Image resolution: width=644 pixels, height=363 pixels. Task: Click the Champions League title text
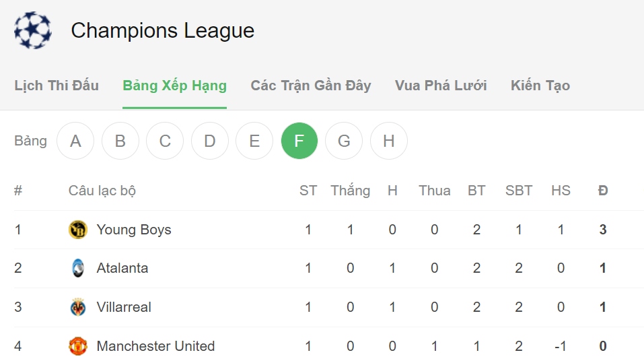(x=163, y=30)
